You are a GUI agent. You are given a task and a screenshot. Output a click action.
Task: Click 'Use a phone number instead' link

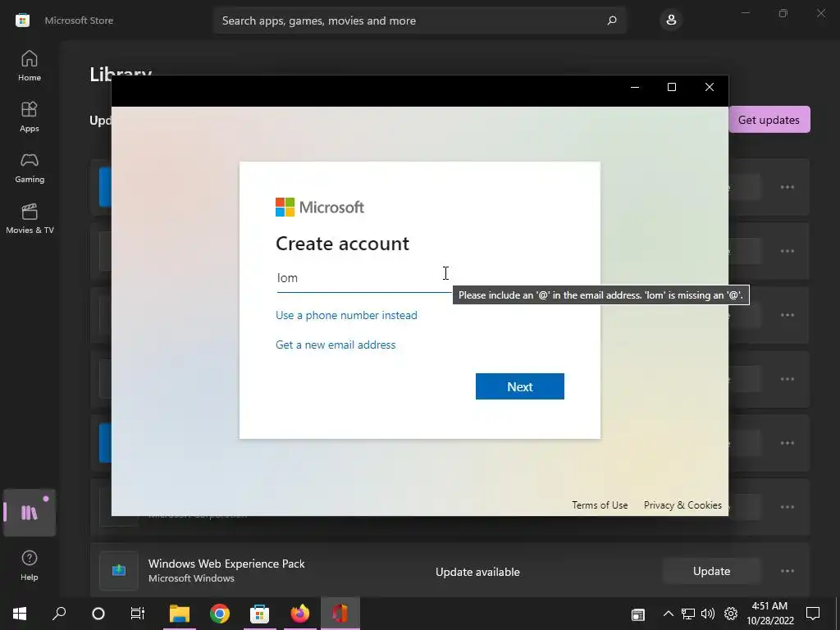[x=346, y=315]
